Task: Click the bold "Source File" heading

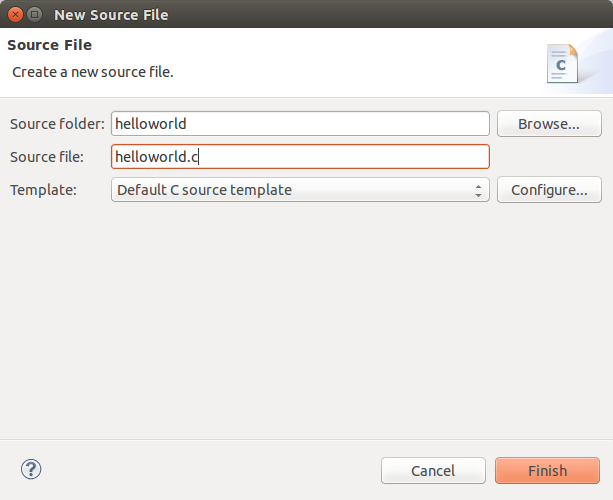Action: [x=50, y=46]
